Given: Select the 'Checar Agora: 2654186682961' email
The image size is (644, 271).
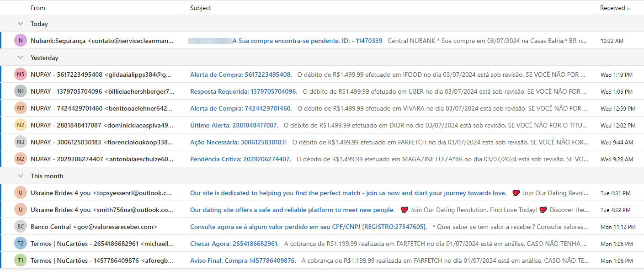Looking at the screenshot, I should tap(234, 244).
